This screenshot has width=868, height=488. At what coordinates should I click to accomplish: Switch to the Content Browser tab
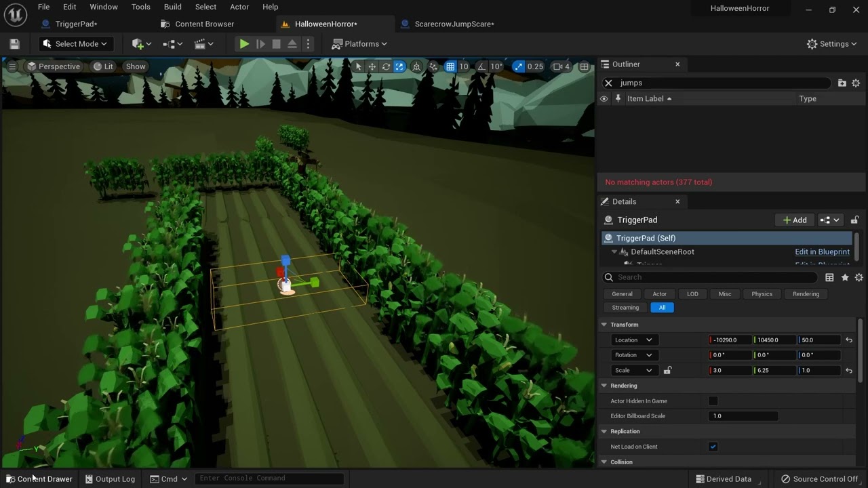[x=204, y=24]
